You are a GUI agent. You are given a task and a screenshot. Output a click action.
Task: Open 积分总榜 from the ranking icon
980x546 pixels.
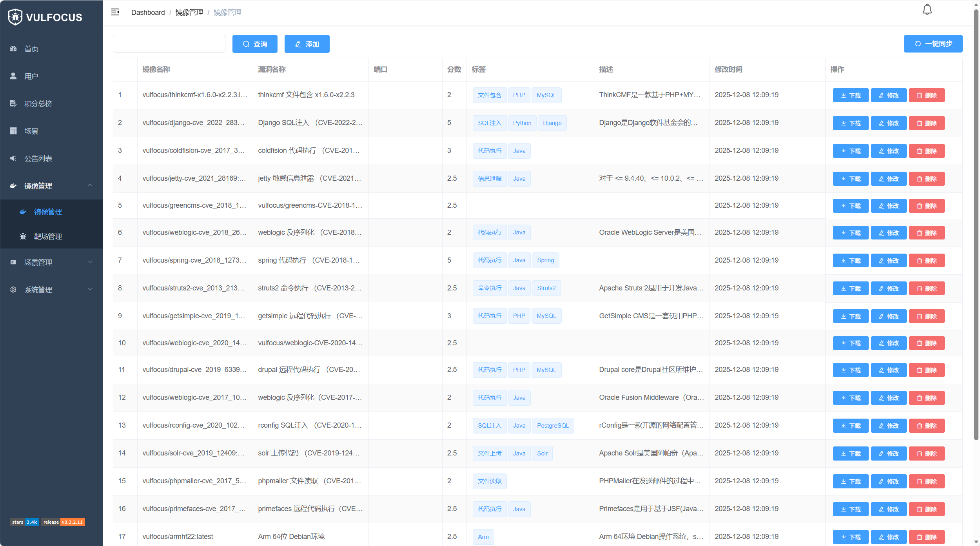(x=13, y=103)
